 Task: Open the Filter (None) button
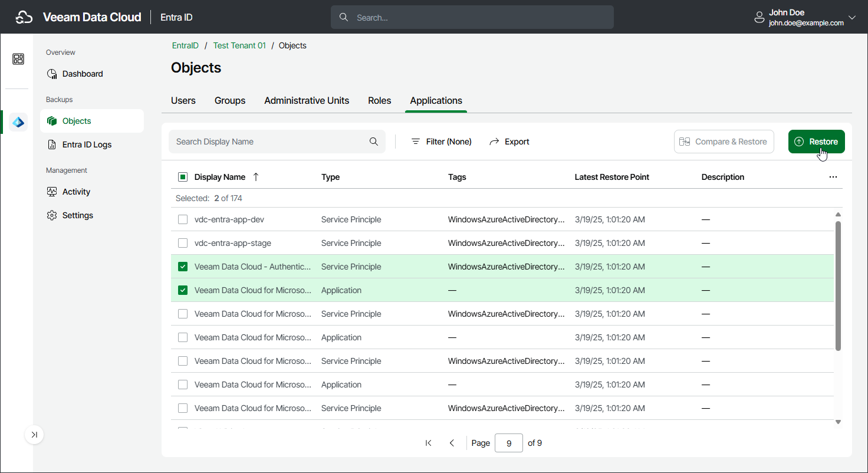(441, 142)
